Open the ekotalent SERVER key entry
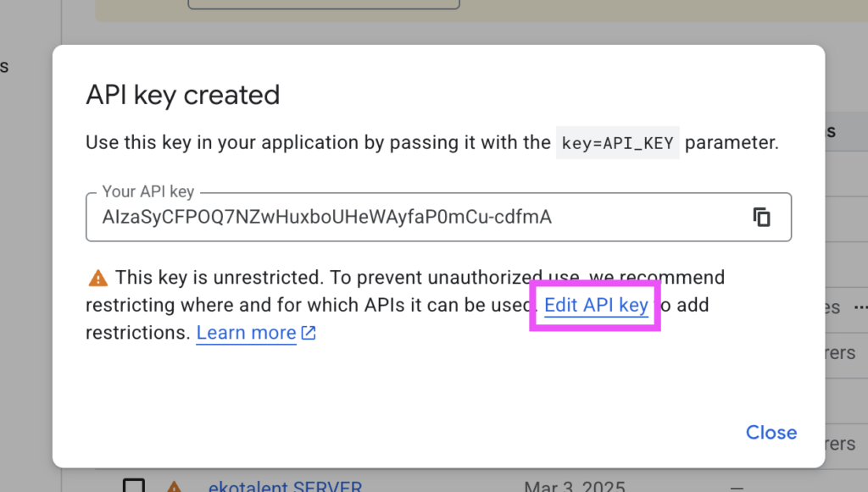The image size is (868, 492). [285, 487]
